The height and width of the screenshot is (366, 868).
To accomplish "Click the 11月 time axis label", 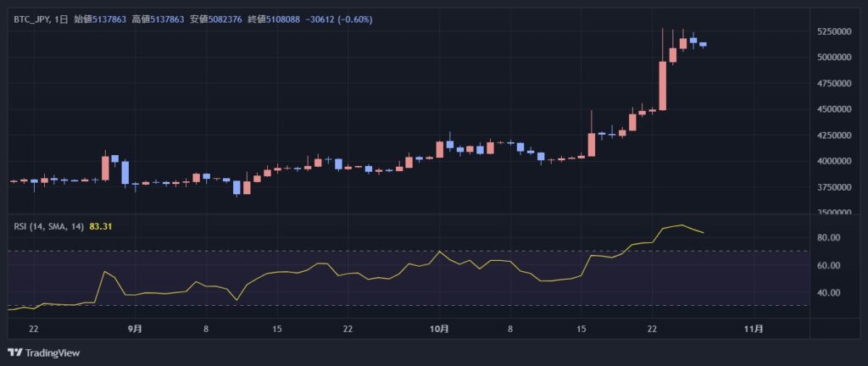I will pos(754,329).
